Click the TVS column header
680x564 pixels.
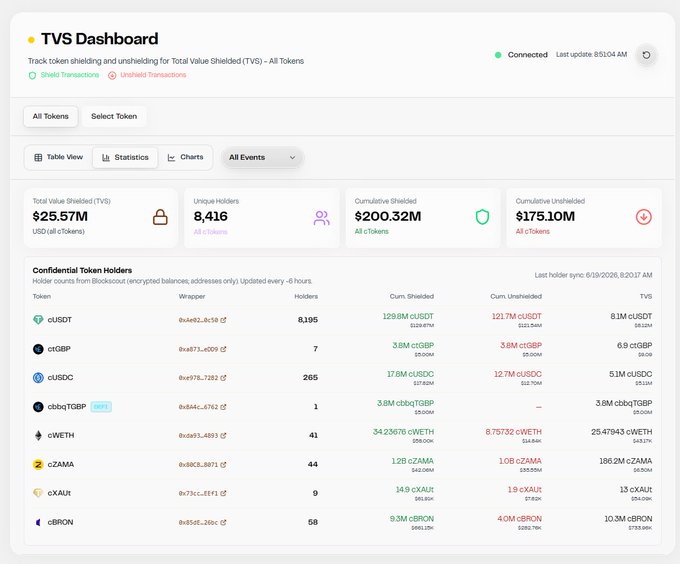coord(646,297)
